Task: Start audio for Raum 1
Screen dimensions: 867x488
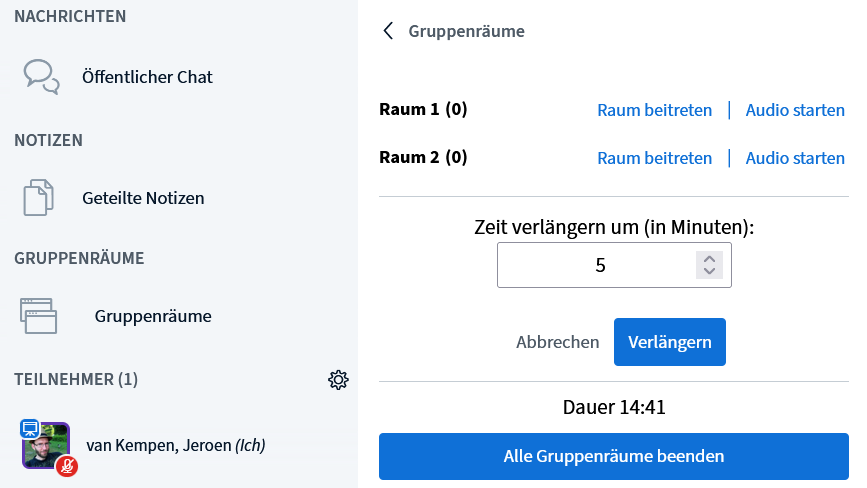Action: [x=795, y=110]
